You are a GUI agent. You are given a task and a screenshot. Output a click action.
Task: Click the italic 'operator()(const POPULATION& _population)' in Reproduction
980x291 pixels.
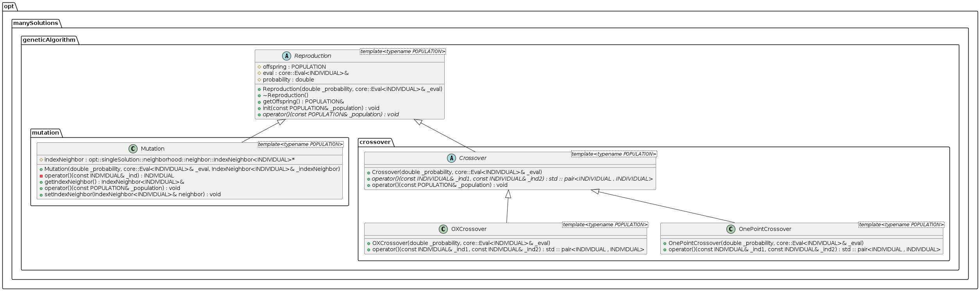coord(331,114)
